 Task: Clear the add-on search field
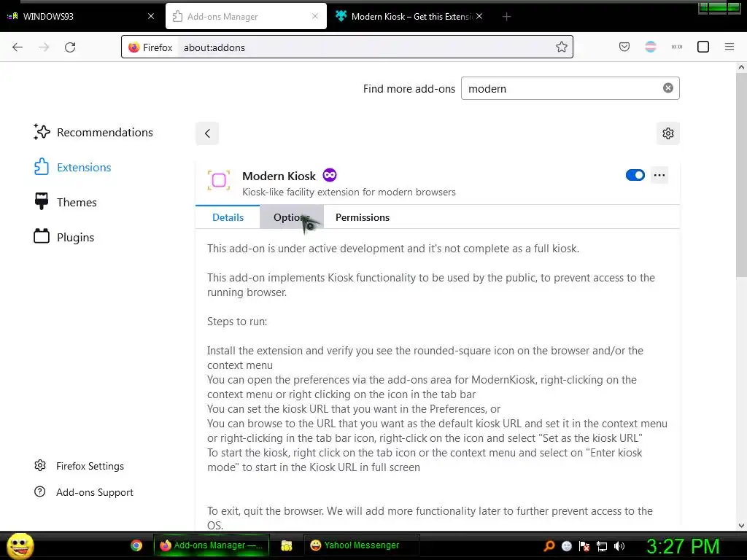(668, 88)
